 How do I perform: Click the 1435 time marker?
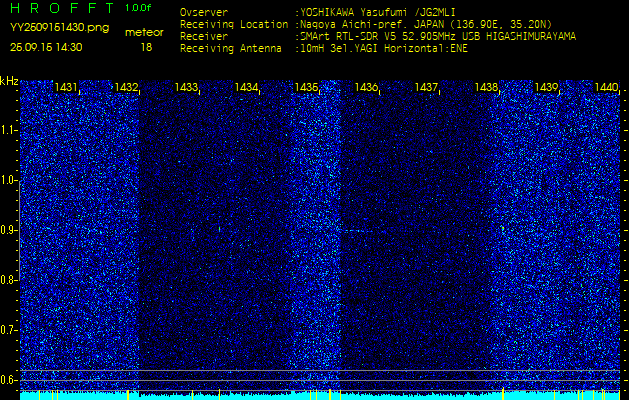point(306,87)
